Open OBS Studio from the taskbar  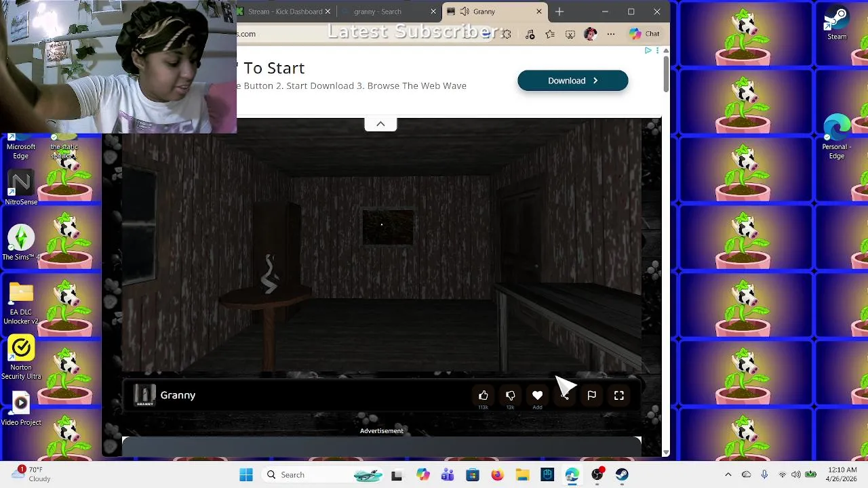coord(597,474)
